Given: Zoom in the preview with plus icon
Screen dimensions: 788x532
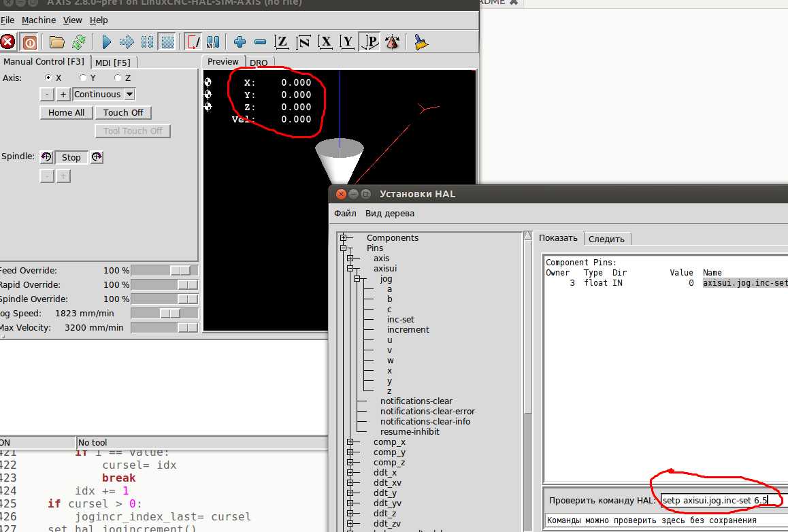Looking at the screenshot, I should click(240, 41).
